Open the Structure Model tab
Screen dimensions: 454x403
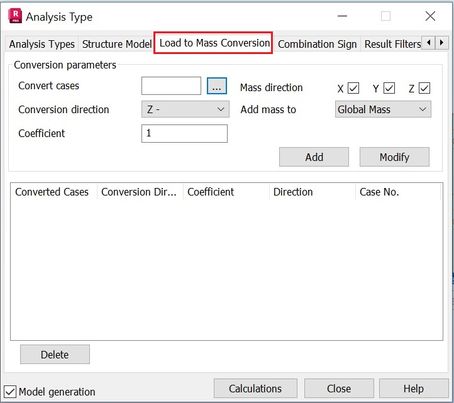pos(117,44)
